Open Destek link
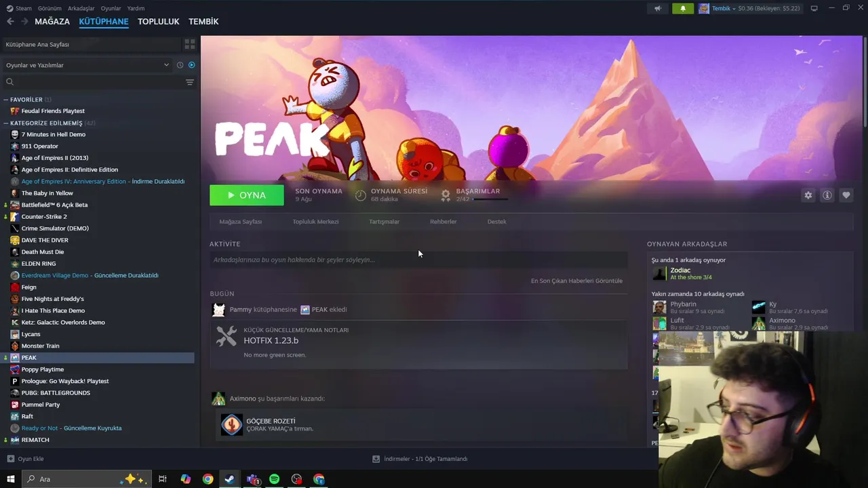The height and width of the screenshot is (488, 868). [x=496, y=222]
